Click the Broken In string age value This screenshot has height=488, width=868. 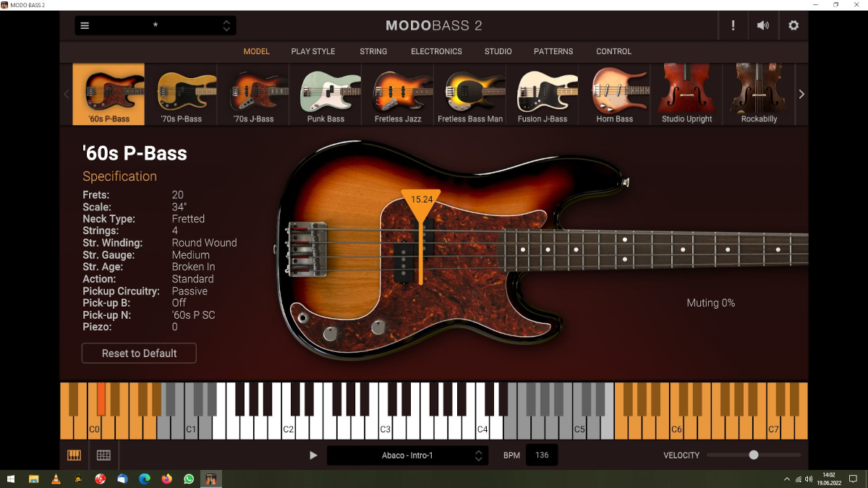click(x=193, y=267)
